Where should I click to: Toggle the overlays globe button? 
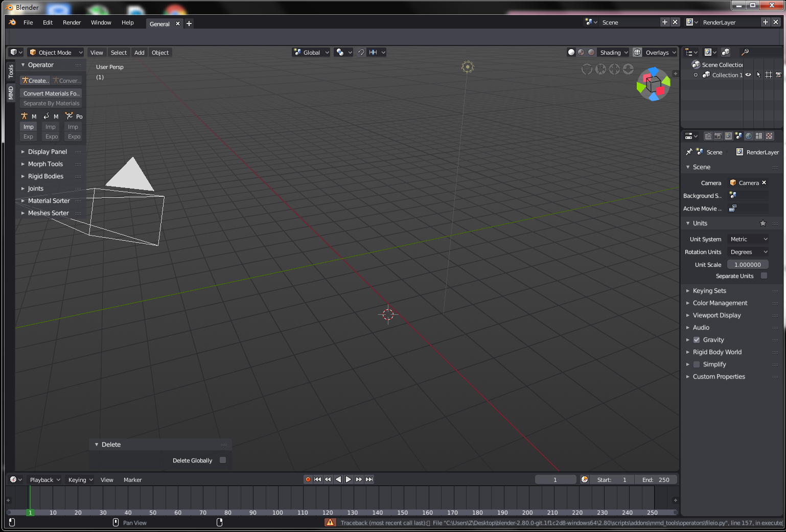click(x=637, y=52)
